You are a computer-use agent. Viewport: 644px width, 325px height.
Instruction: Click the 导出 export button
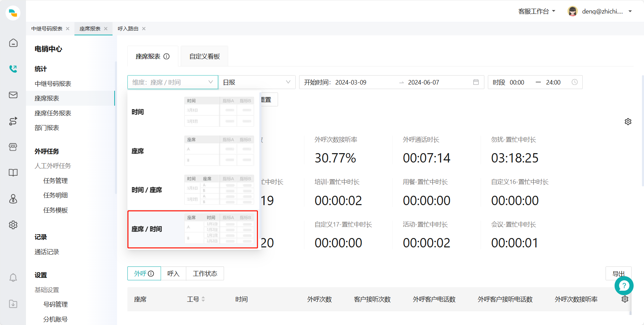pos(618,273)
